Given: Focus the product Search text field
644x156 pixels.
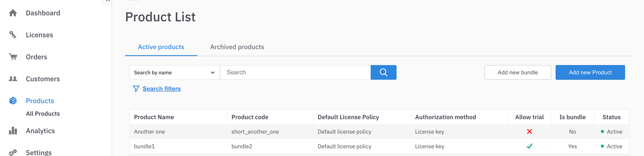Looking at the screenshot, I should click(295, 72).
